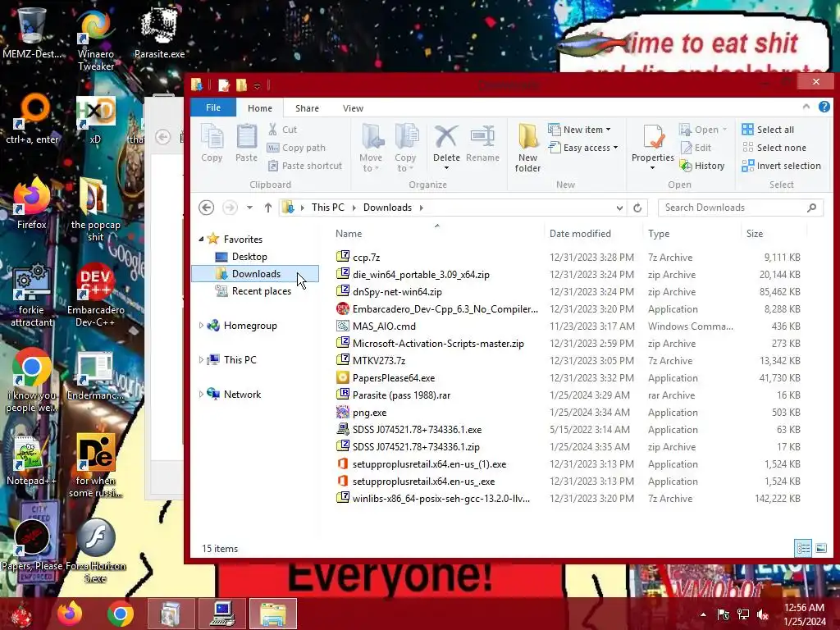This screenshot has width=840, height=630.
Task: Sort by the Date modified column header
Action: [x=593, y=234]
